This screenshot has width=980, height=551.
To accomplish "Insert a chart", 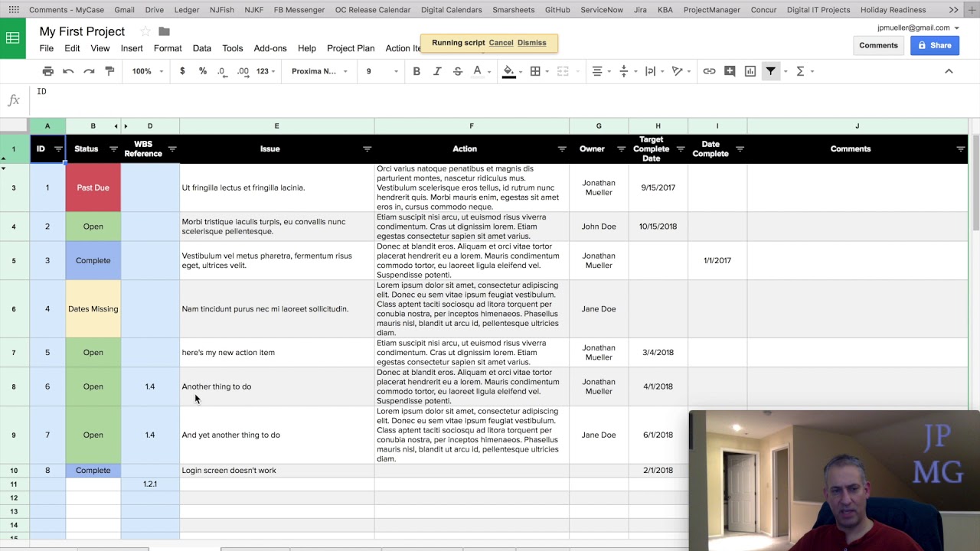I will (750, 71).
